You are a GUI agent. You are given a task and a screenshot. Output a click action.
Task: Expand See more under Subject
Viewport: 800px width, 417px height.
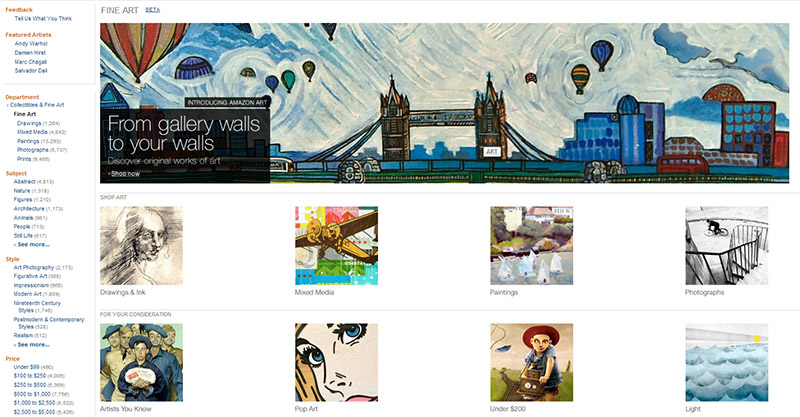click(x=33, y=244)
